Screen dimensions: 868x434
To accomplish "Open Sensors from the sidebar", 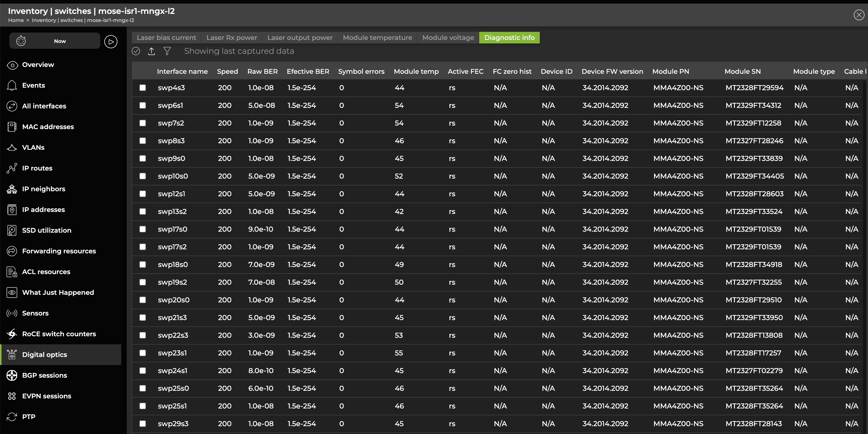I will click(35, 313).
